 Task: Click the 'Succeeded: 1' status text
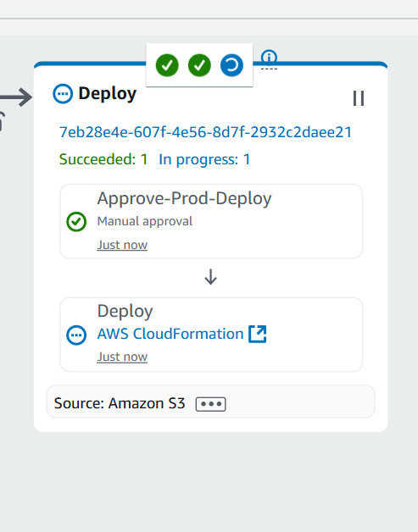(x=103, y=159)
